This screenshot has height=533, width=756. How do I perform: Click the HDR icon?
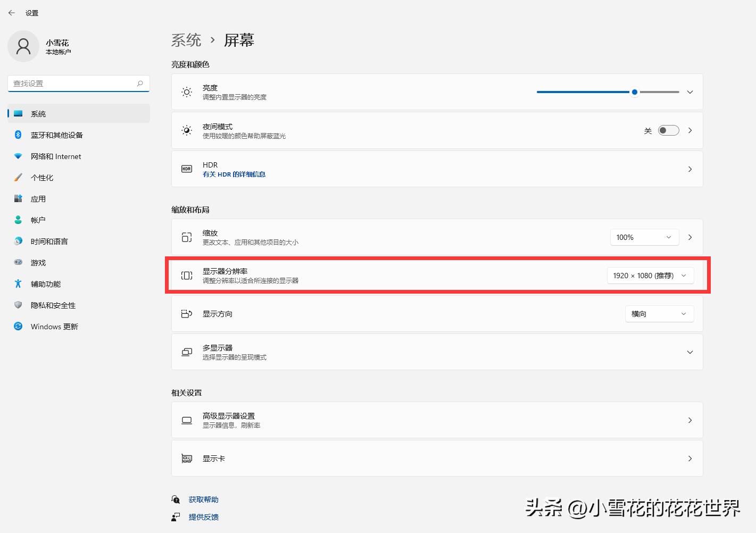[187, 169]
